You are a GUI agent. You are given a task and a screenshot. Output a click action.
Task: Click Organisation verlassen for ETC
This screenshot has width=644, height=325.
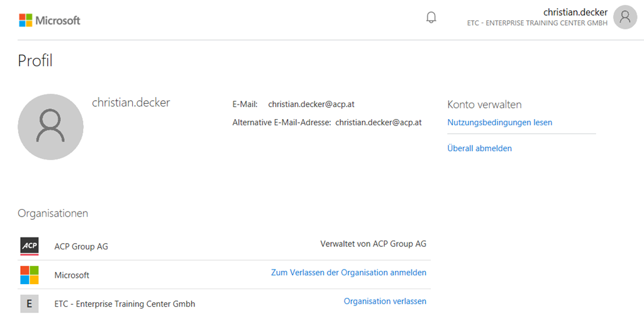pyautogui.click(x=385, y=301)
